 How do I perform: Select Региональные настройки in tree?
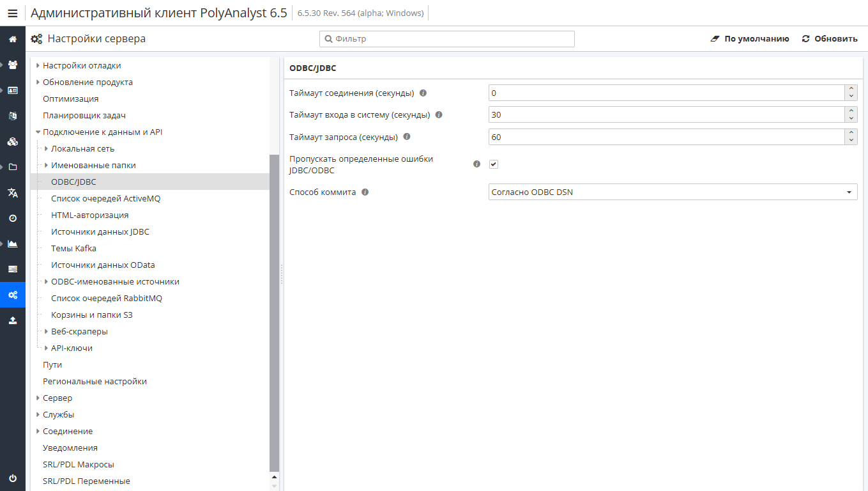(x=95, y=381)
